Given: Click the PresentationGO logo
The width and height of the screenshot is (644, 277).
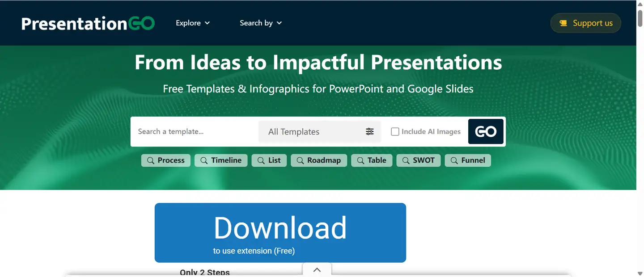Looking at the screenshot, I should (88, 23).
